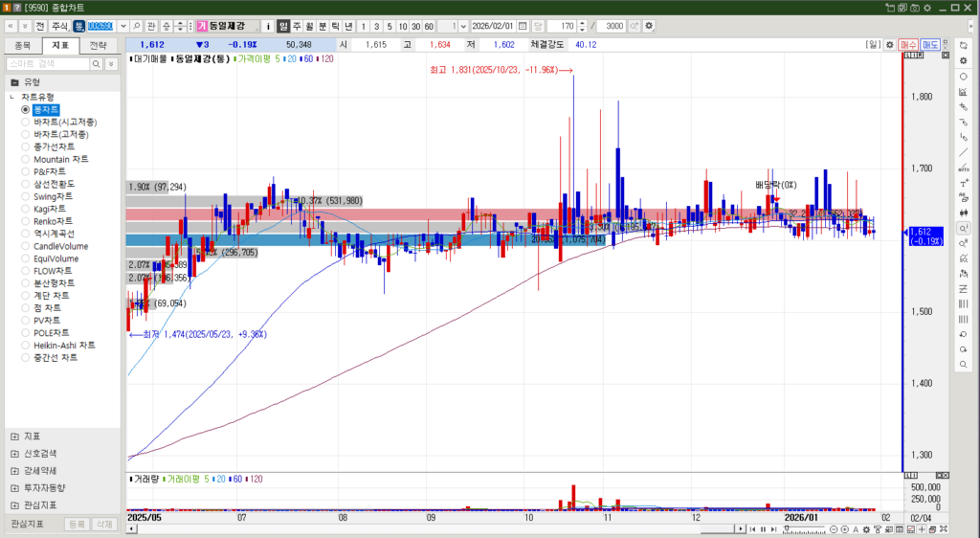Select the Heikin-Ashi 차트 chart type

[x=26, y=346]
